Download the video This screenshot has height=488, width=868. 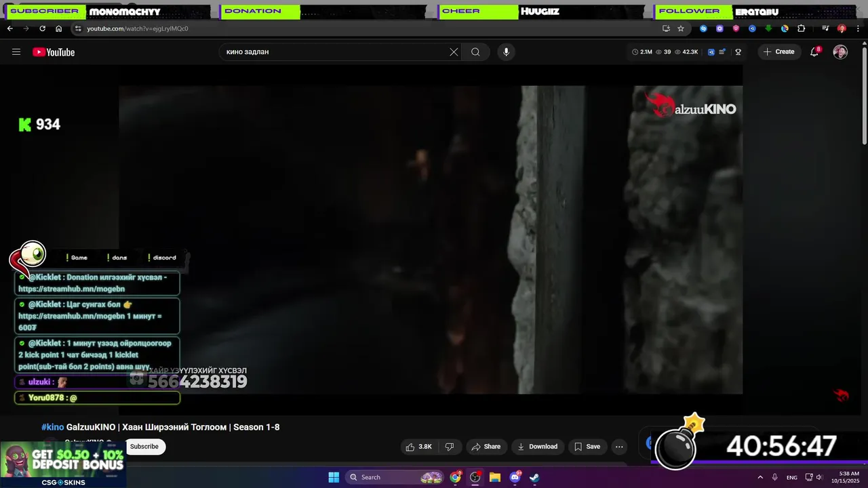537,447
